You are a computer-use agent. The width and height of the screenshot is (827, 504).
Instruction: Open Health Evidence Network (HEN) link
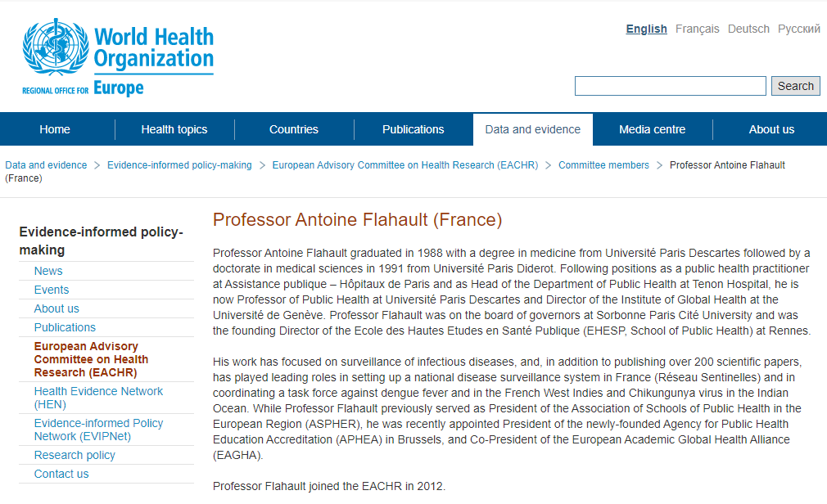(x=98, y=398)
